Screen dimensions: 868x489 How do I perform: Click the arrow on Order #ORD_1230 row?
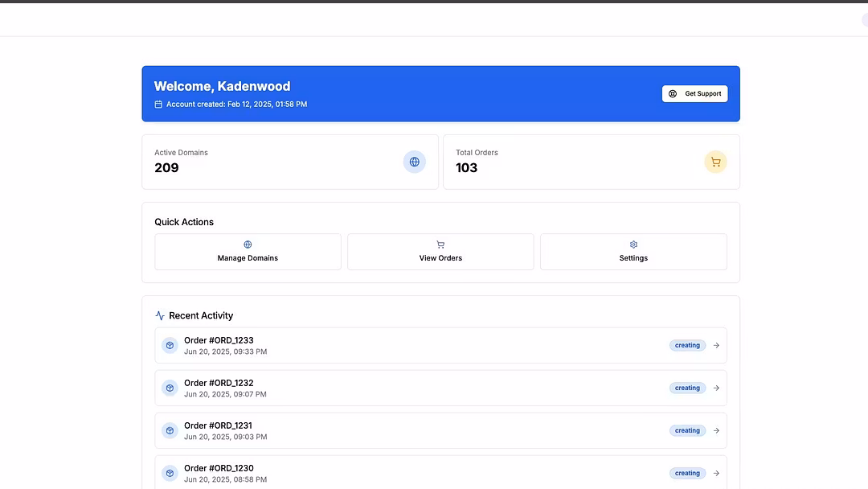point(716,474)
